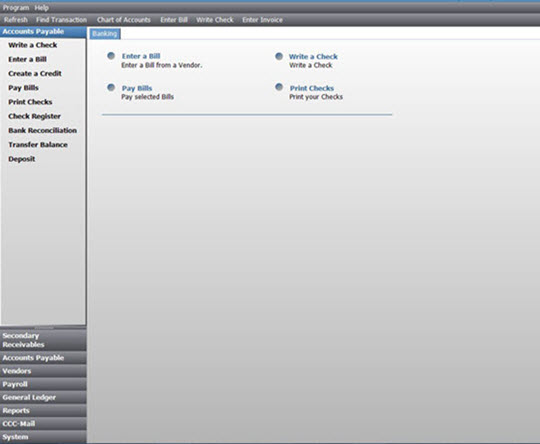Screen dimensions: 540x444
Task: Click the bullet icon beside Pay Bills
Action: coord(111,87)
